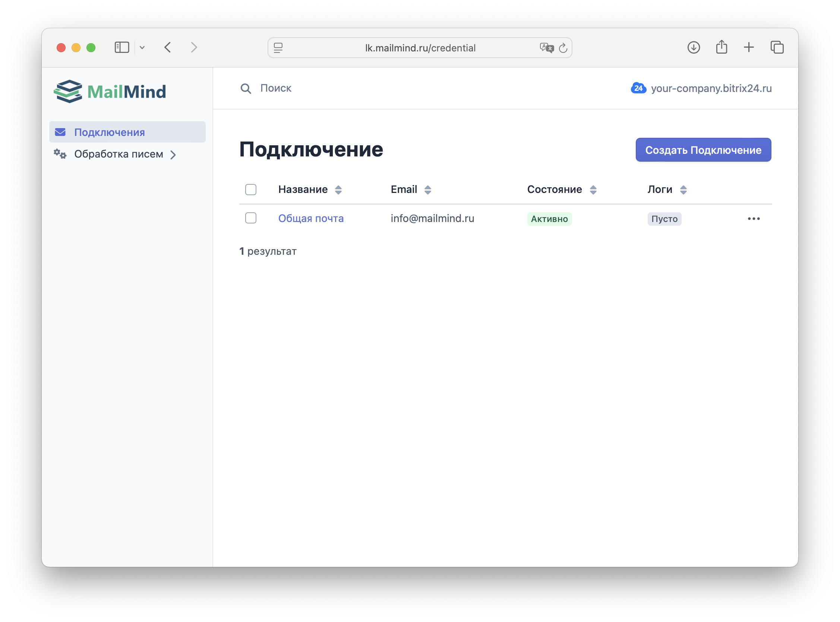Open the row actions ellipsis menu
Image resolution: width=840 pixels, height=622 pixels.
tap(754, 218)
